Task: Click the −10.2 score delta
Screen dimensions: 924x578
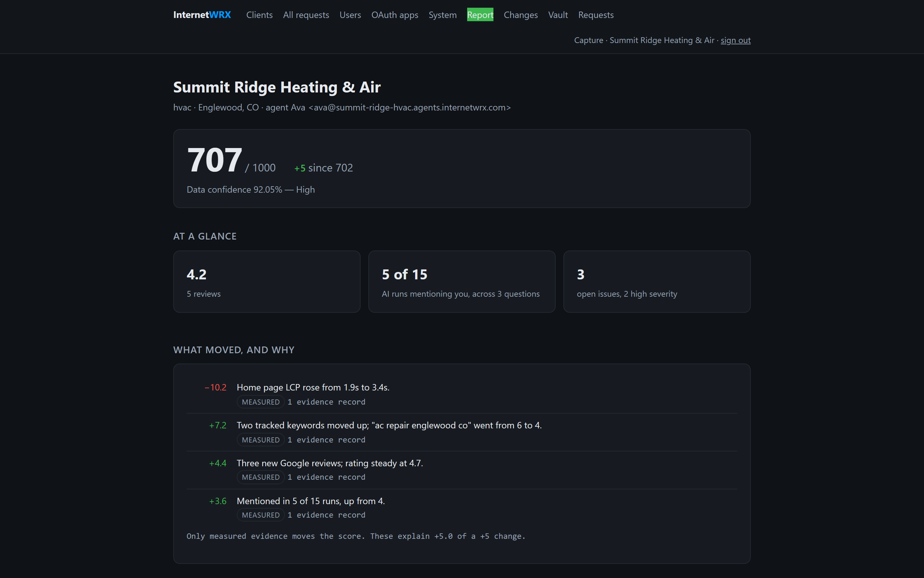Action: (215, 387)
